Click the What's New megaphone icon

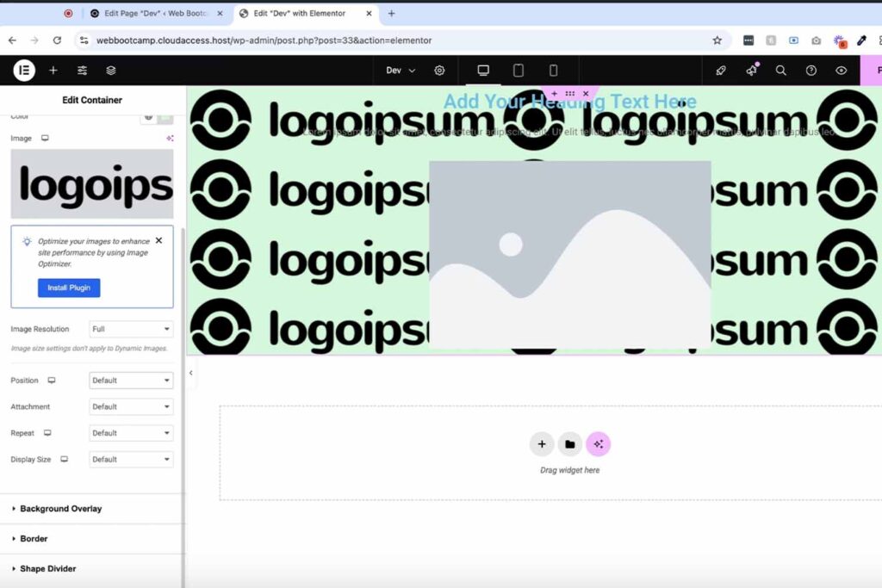(x=751, y=71)
